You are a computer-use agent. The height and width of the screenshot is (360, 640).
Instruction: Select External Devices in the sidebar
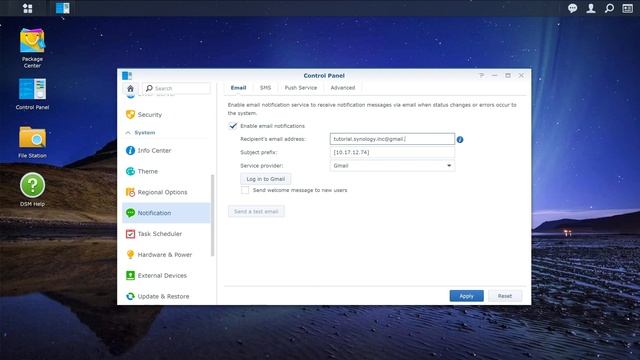point(167,276)
